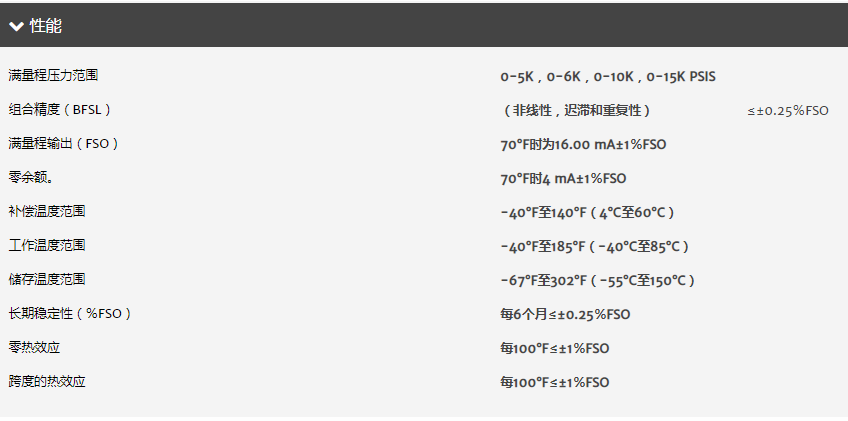Click the 70°F时为16.00 mA±1%FSO value
The width and height of the screenshot is (848, 421).
(x=584, y=144)
